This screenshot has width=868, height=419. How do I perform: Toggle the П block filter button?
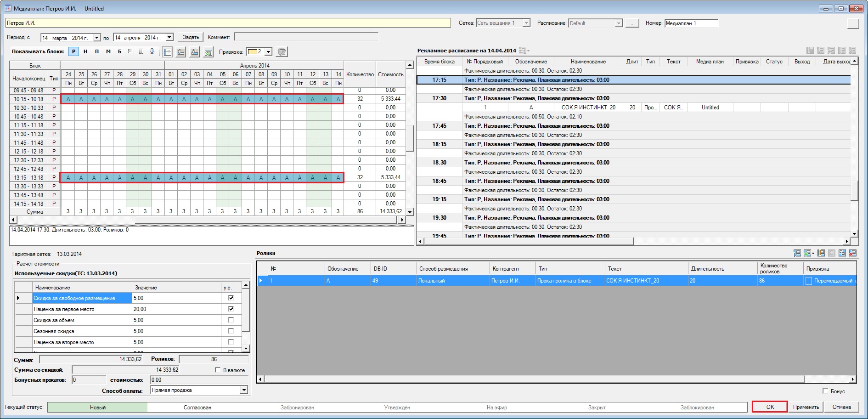click(x=97, y=51)
